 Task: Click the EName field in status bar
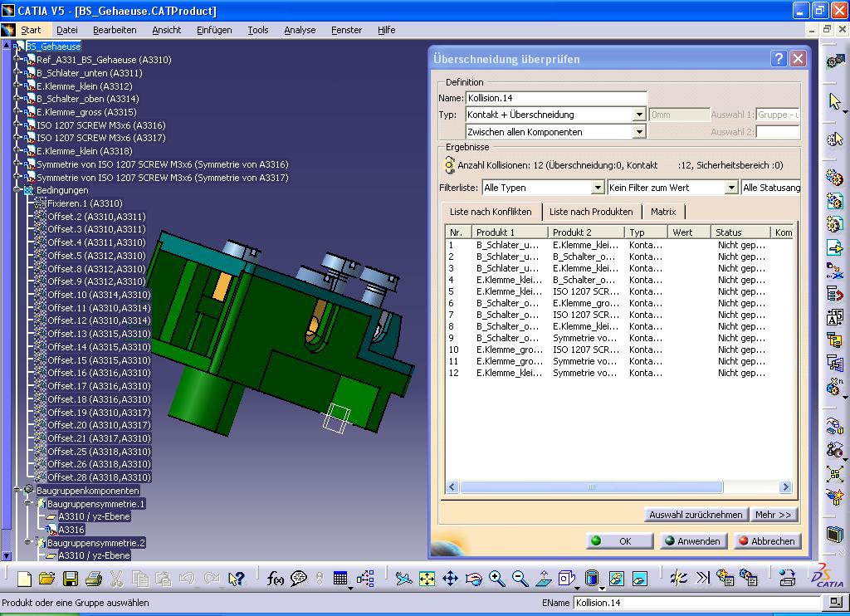tap(697, 603)
